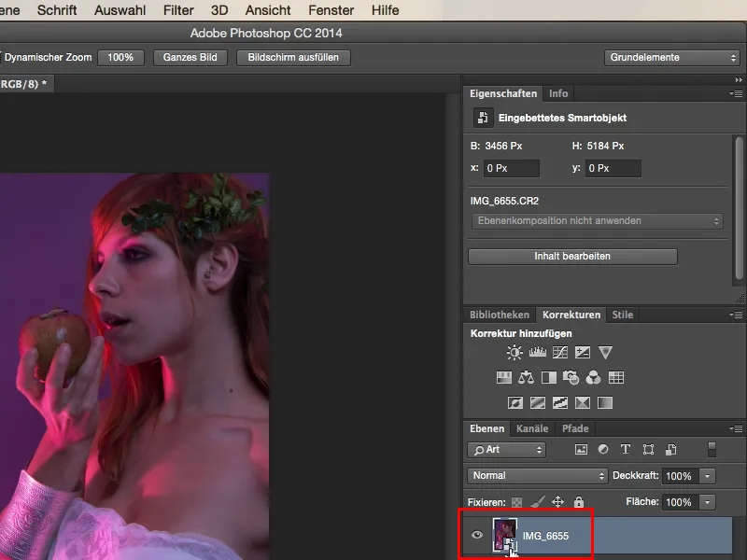This screenshot has width=747, height=560.
Task: Add a Black & White adjustment
Action: [x=549, y=378]
